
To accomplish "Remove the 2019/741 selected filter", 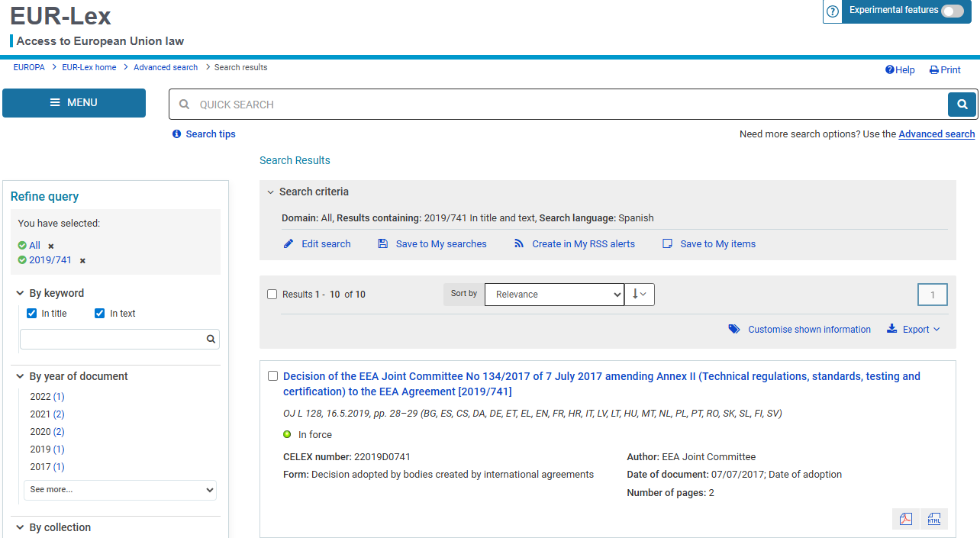I will tap(82, 261).
